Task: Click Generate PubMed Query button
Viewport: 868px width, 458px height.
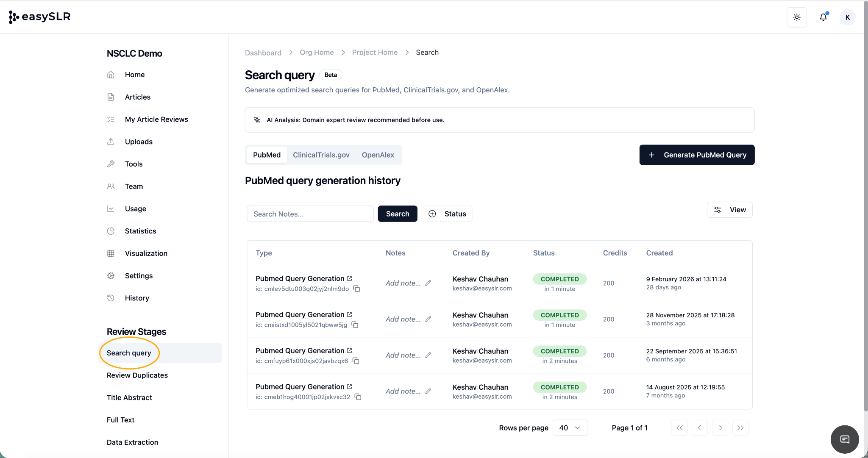Action: pyautogui.click(x=697, y=155)
